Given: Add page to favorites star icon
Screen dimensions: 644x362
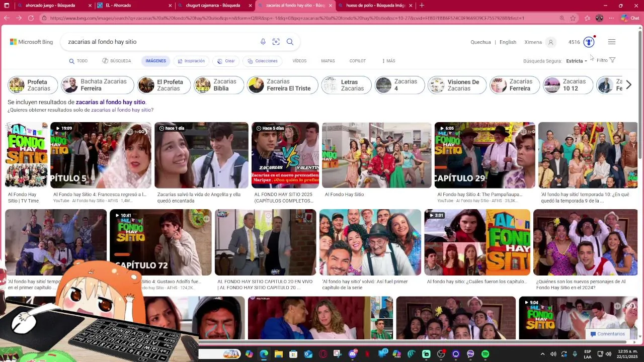Looking at the screenshot, I should [573, 18].
